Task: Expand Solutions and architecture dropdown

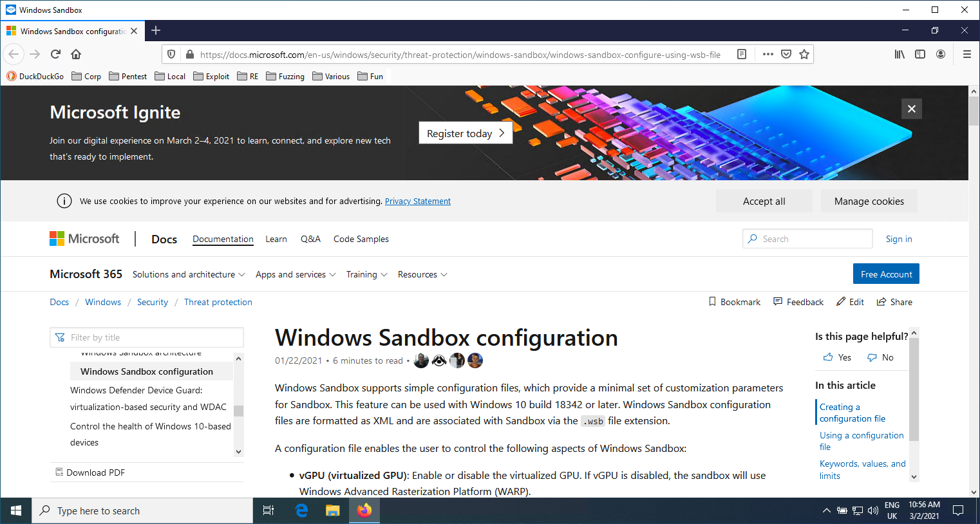Action: point(189,274)
